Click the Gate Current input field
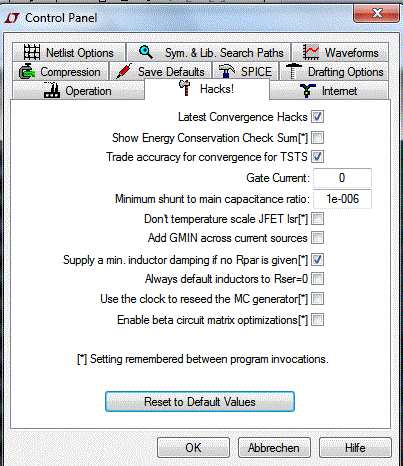Image resolution: width=403 pixels, height=466 pixels. click(x=342, y=178)
